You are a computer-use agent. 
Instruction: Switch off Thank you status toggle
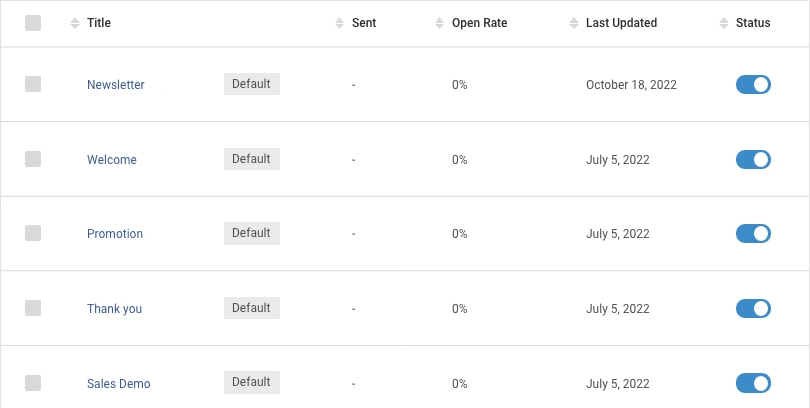click(x=753, y=308)
